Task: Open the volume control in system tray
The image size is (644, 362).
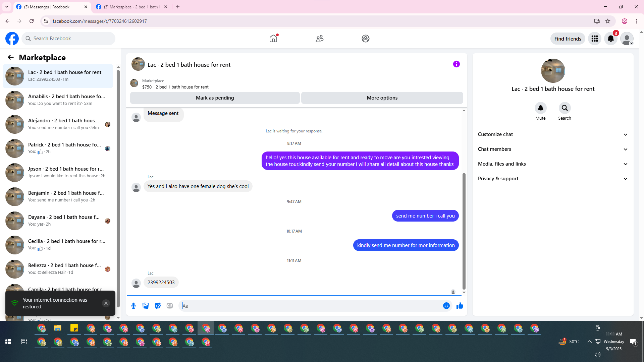Action: click(x=597, y=355)
